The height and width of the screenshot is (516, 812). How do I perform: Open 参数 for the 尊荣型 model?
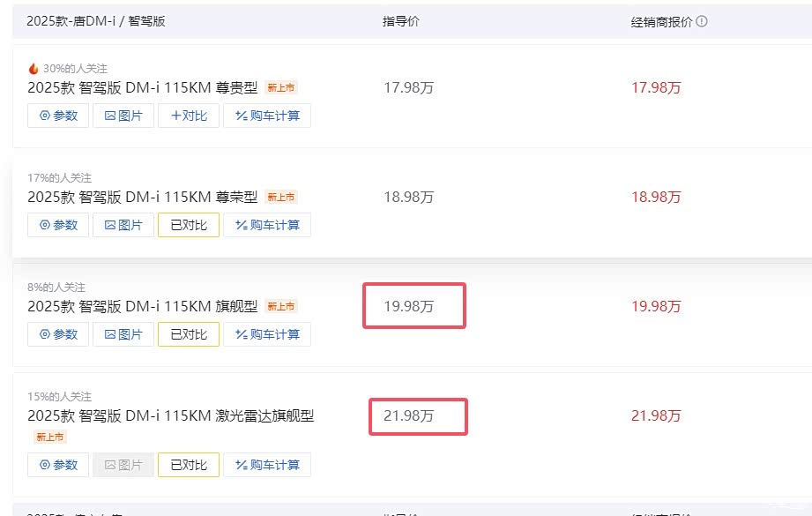[x=58, y=225]
